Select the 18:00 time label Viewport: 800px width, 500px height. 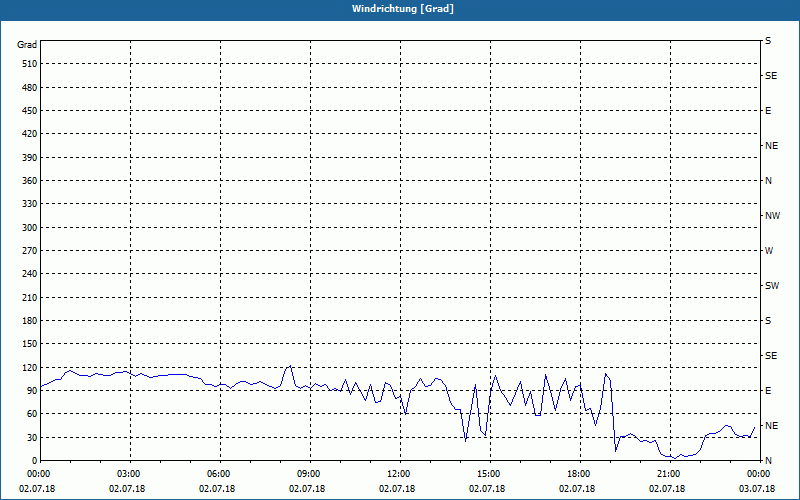click(x=580, y=474)
